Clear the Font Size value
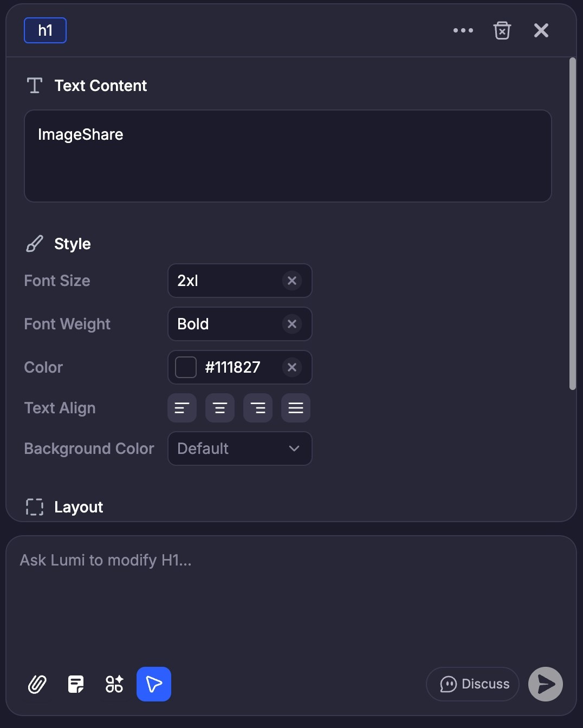583x728 pixels. (292, 281)
